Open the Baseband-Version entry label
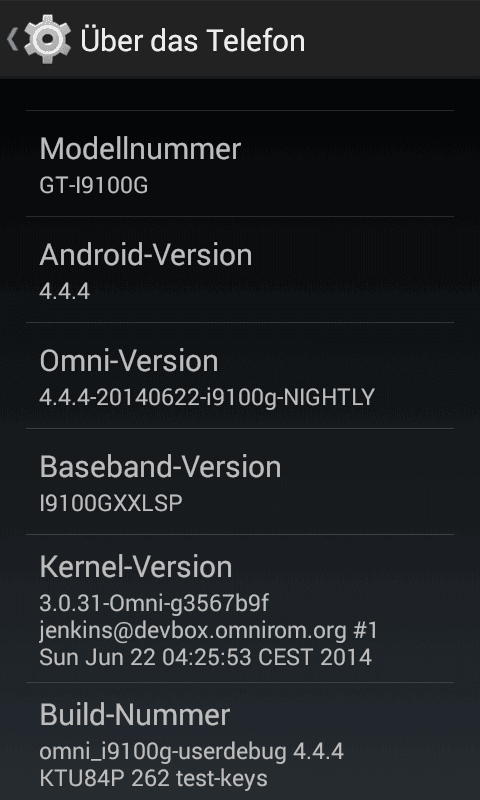The image size is (480, 800). point(160,466)
